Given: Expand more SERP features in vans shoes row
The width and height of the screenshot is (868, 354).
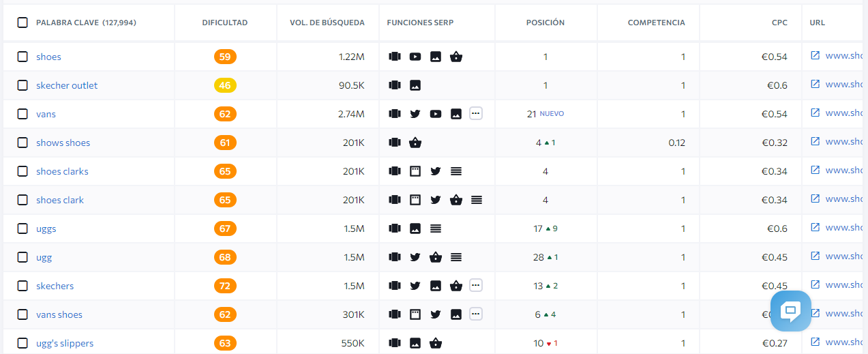Looking at the screenshot, I should [476, 314].
